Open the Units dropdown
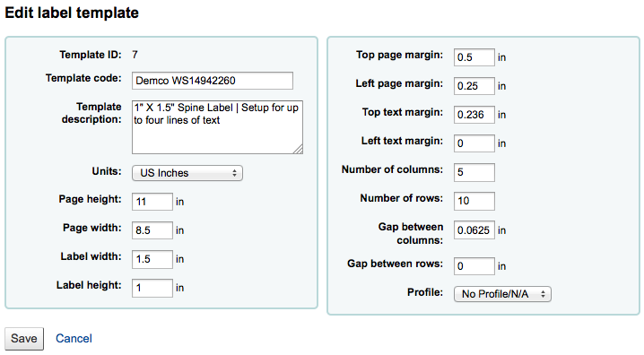 [187, 173]
